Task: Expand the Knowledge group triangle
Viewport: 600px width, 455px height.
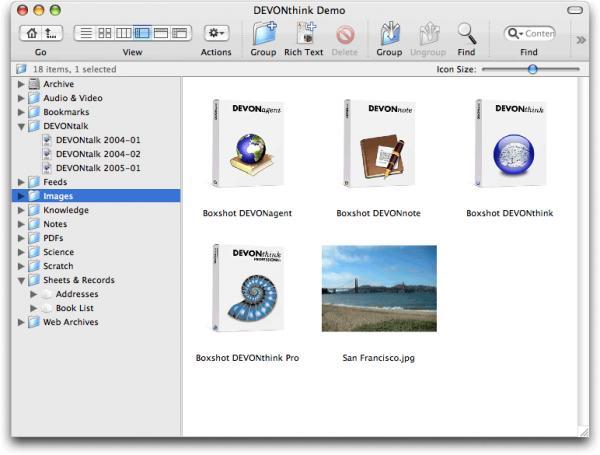Action: pos(22,211)
